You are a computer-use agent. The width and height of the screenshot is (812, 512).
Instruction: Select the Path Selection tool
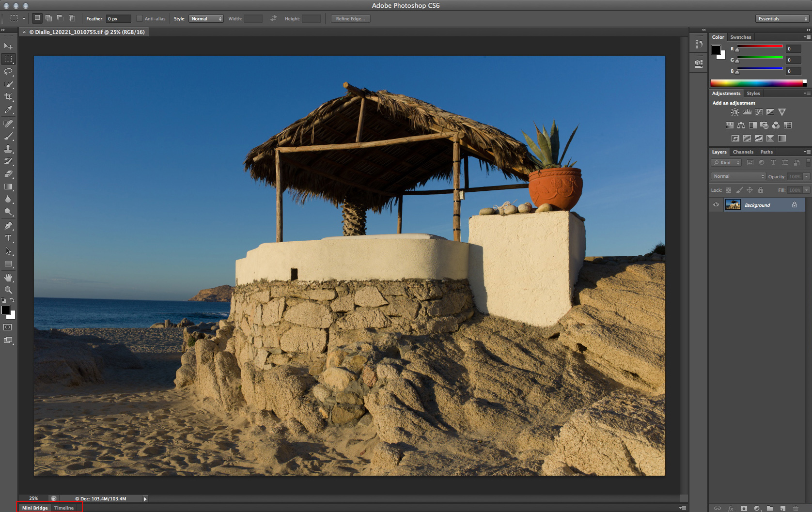pyautogui.click(x=8, y=251)
